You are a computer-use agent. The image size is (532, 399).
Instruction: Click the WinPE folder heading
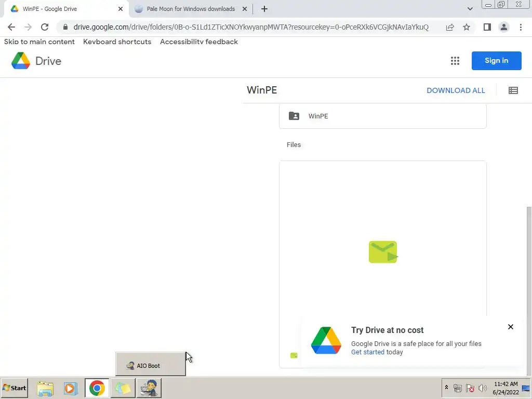point(262,90)
